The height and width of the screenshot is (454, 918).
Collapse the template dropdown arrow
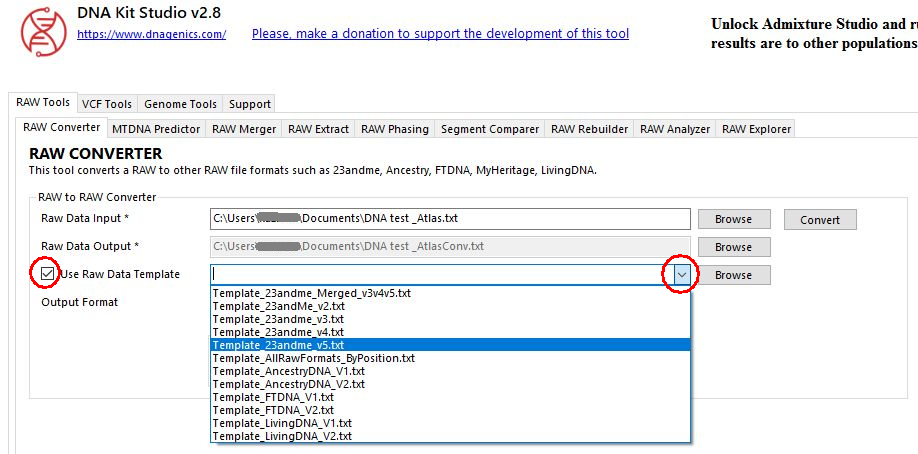click(x=681, y=274)
